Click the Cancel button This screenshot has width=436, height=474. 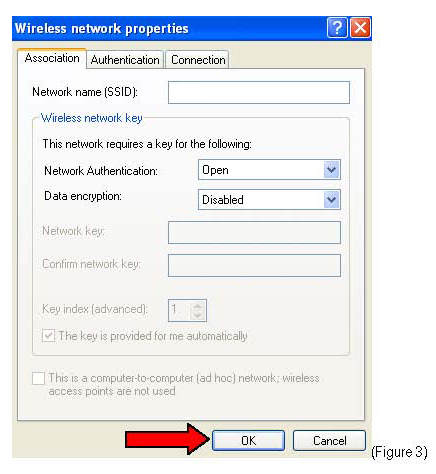(x=329, y=441)
